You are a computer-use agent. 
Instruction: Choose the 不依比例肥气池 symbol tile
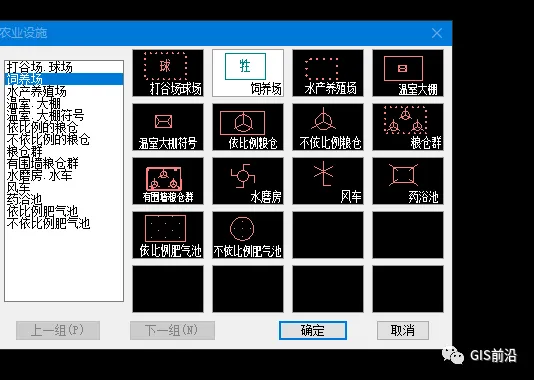click(248, 235)
